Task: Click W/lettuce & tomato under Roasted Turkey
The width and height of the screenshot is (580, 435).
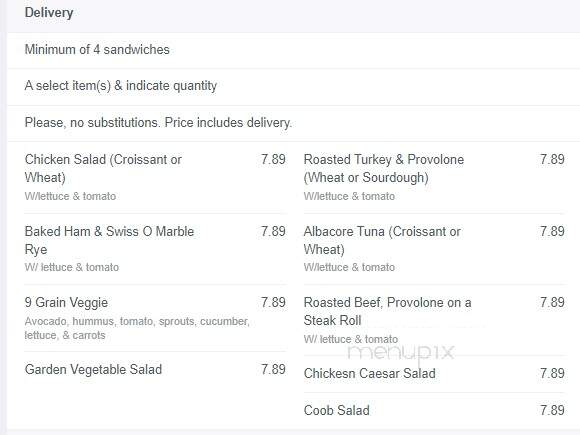Action: pyautogui.click(x=349, y=196)
